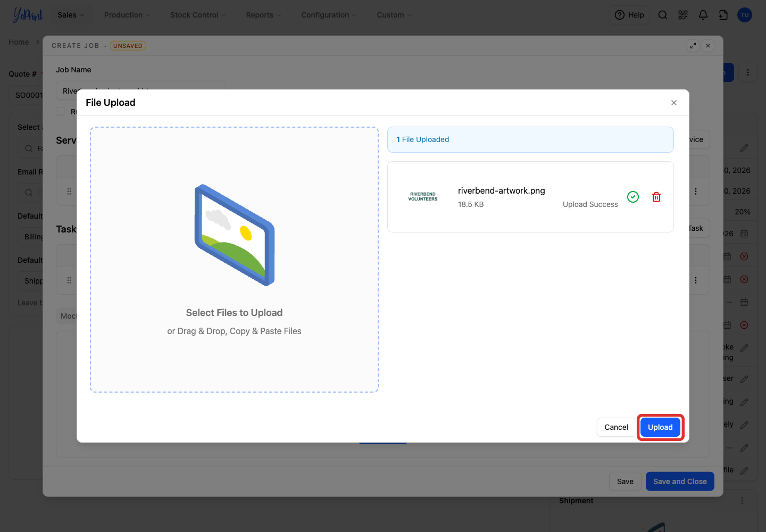Open the document export icon in top bar

723,15
